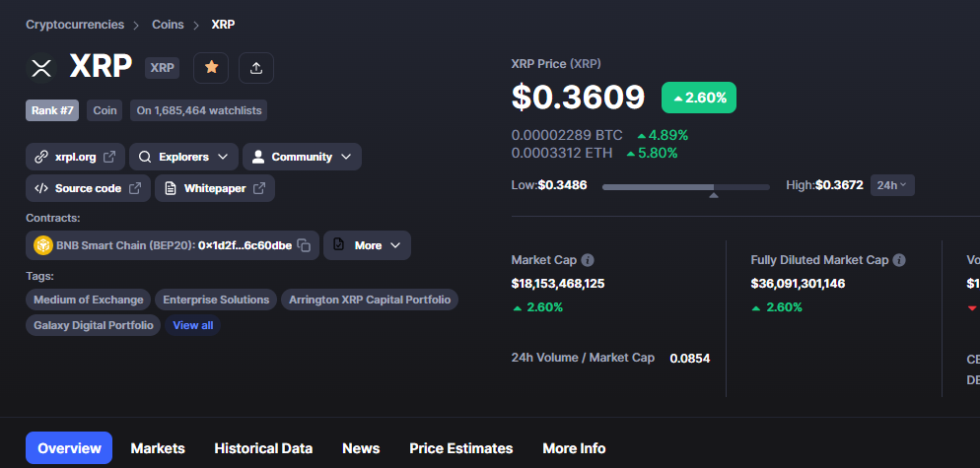Click the low-high price range slider bar
The image size is (980, 468).
click(685, 187)
